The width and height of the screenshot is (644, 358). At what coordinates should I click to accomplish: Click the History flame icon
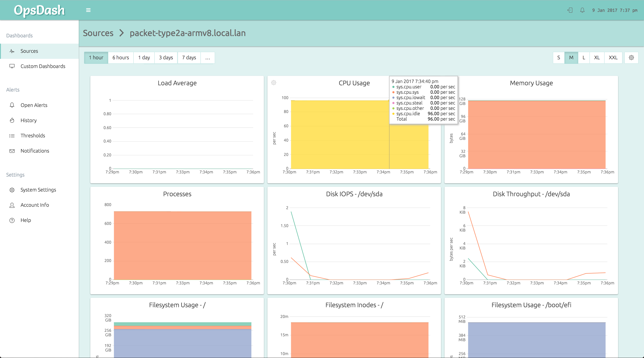point(12,120)
